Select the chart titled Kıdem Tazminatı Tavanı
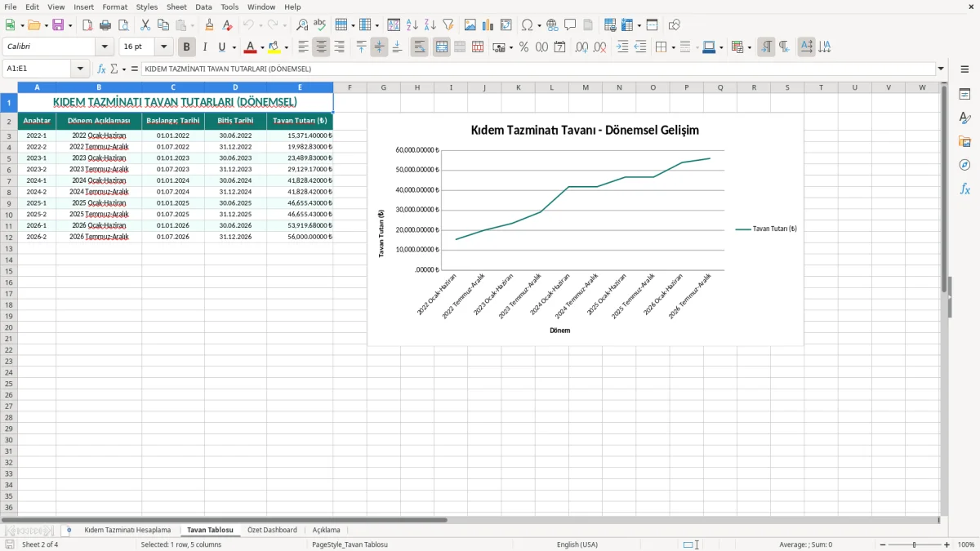 coord(585,229)
